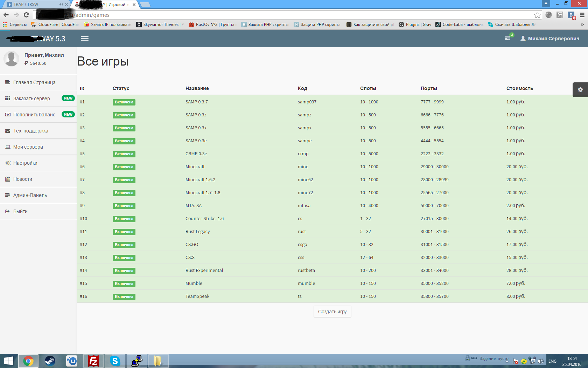This screenshot has width=588, height=368.
Task: Open Сервисы apps bookmark
Action: pos(15,25)
